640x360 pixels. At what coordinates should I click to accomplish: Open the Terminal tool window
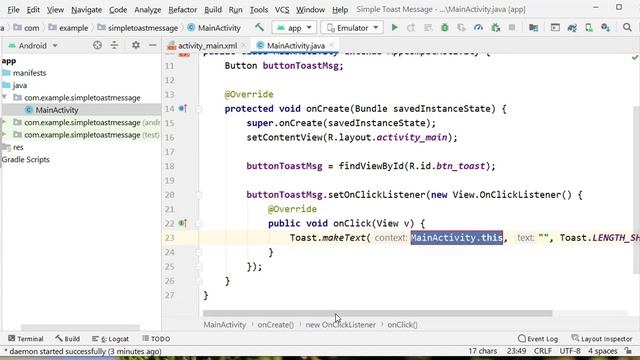(26, 339)
